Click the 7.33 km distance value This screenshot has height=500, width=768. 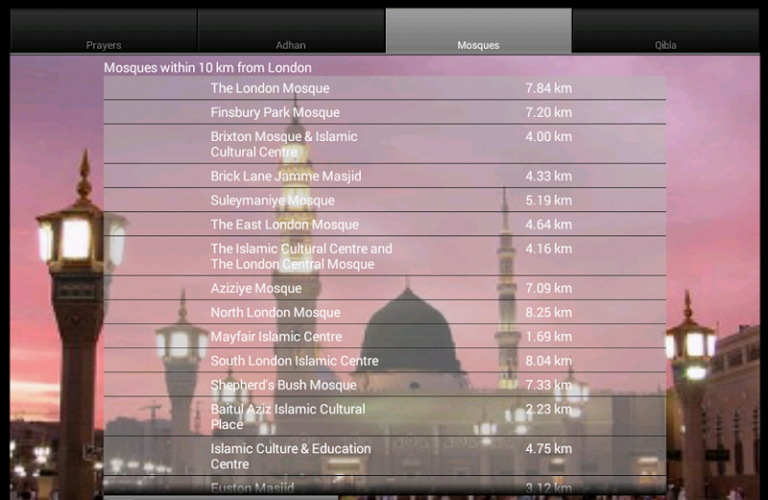(549, 384)
